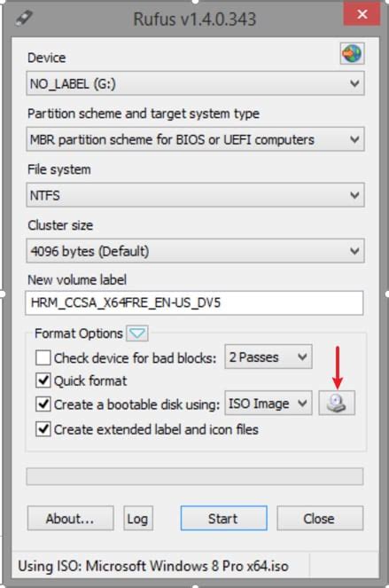Click the Close button at the bottom

[x=320, y=518]
